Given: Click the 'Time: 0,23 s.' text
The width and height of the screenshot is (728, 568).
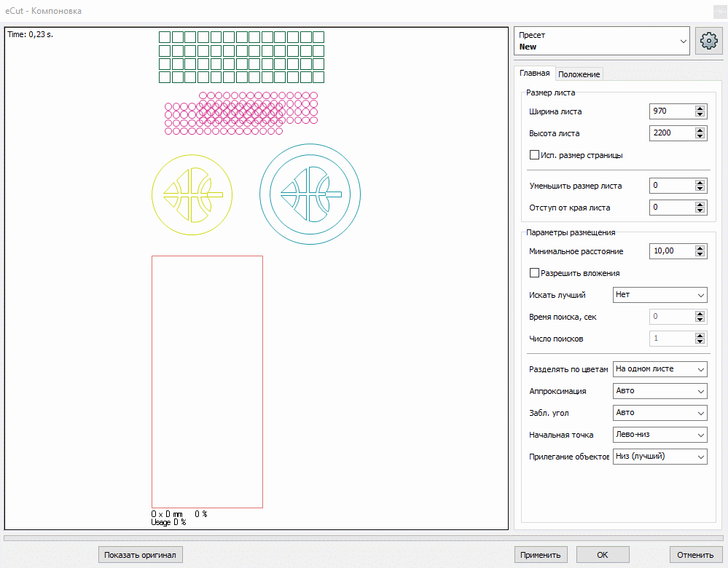Looking at the screenshot, I should click(30, 34).
